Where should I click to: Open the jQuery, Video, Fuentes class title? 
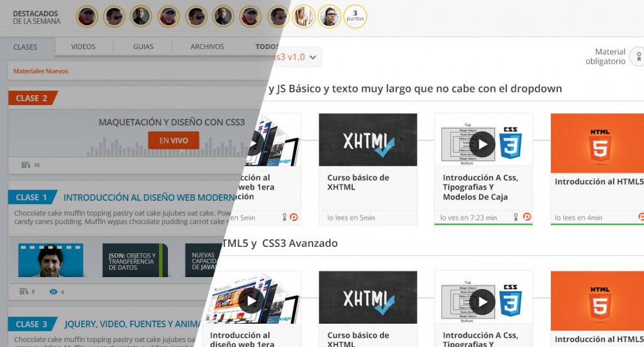[x=131, y=324]
